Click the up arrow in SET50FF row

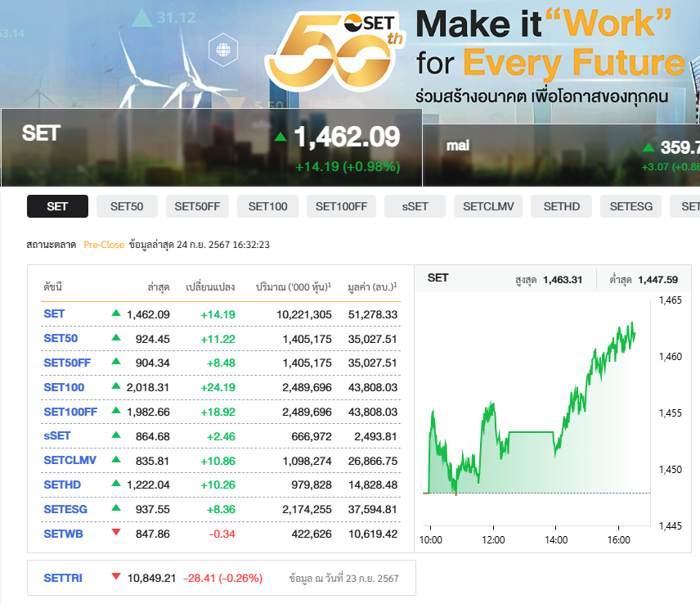coord(116,361)
